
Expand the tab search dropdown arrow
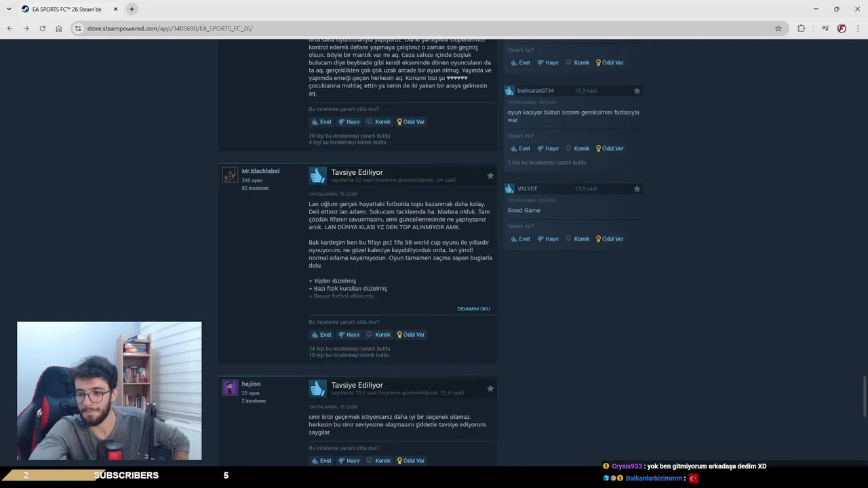(x=9, y=9)
